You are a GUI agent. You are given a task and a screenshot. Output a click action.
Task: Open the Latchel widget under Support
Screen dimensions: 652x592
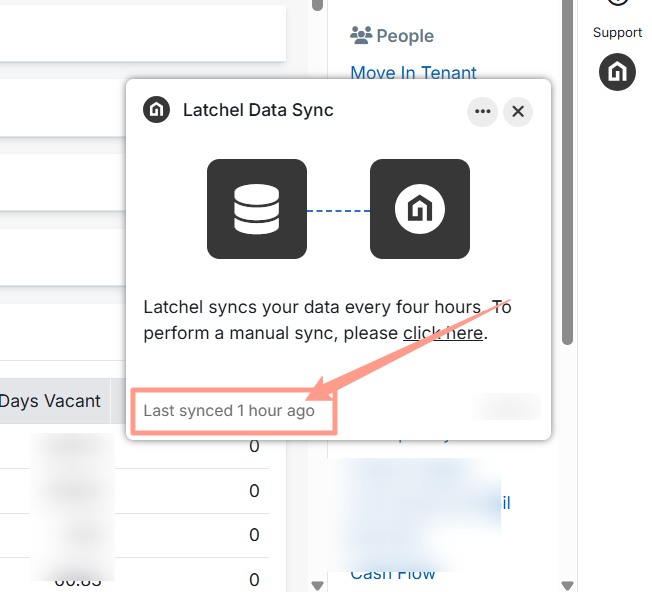coord(617,72)
